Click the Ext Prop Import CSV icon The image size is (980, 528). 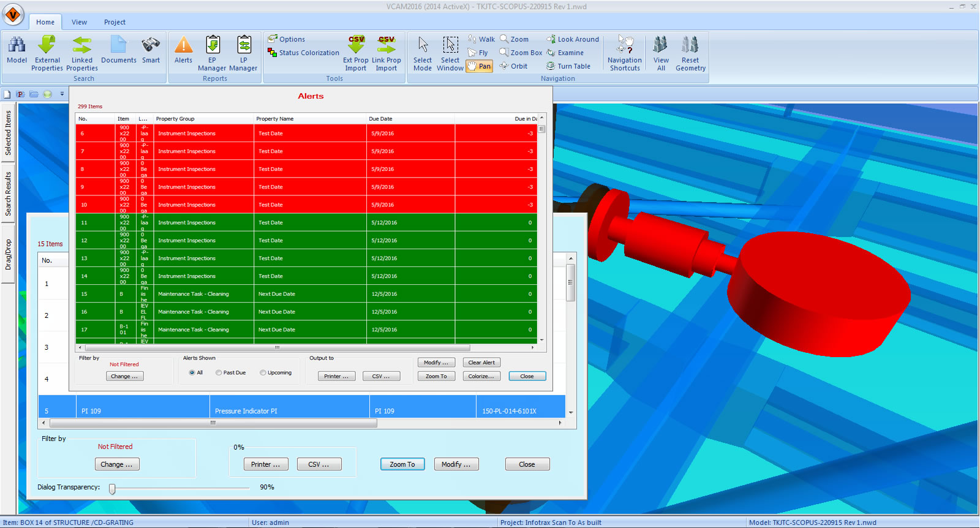(x=356, y=45)
